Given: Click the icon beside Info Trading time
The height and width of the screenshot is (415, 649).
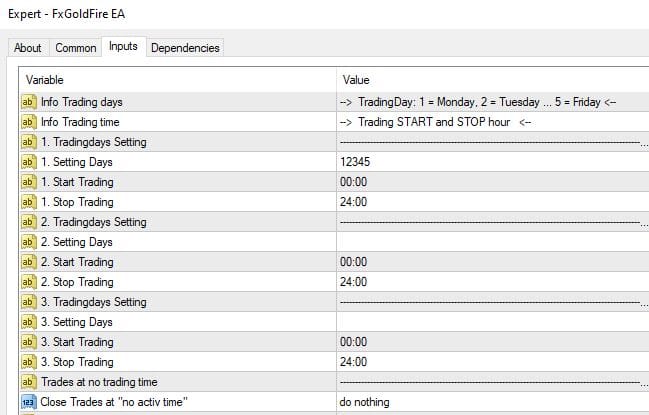Looking at the screenshot, I should click(x=28, y=121).
